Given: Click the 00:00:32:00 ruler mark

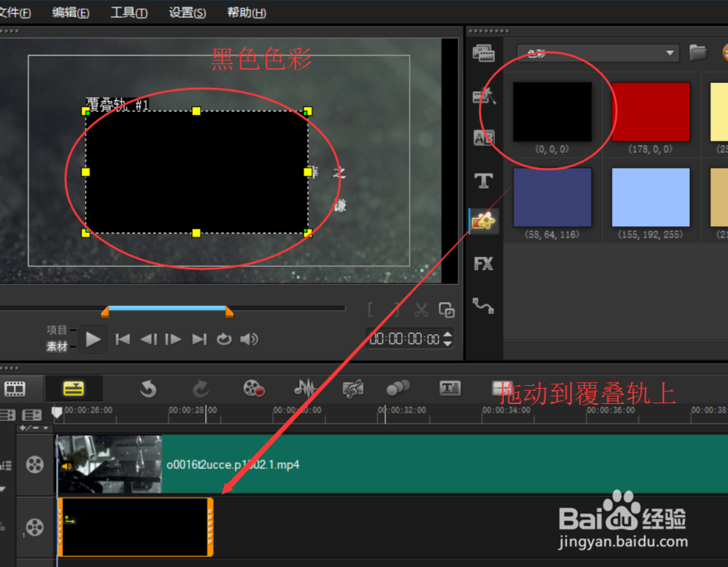Looking at the screenshot, I should coord(402,411).
